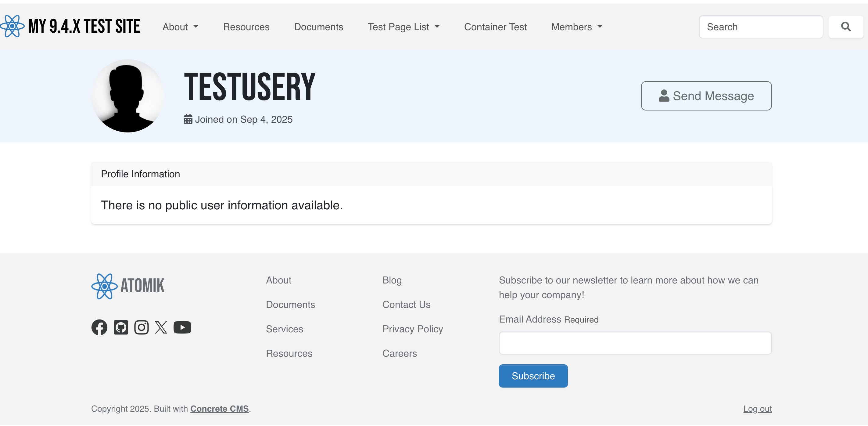Click the Email Address input field
The height and width of the screenshot is (426, 868).
coord(635,343)
